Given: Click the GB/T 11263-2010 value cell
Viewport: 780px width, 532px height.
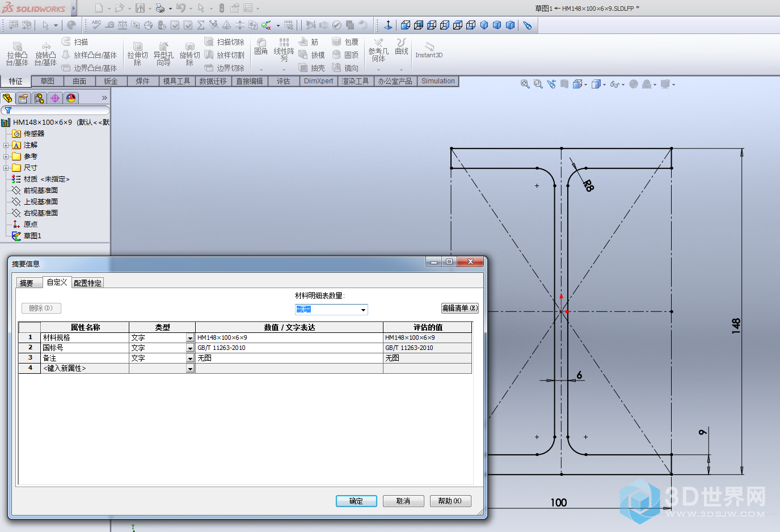Looking at the screenshot, I should click(289, 348).
